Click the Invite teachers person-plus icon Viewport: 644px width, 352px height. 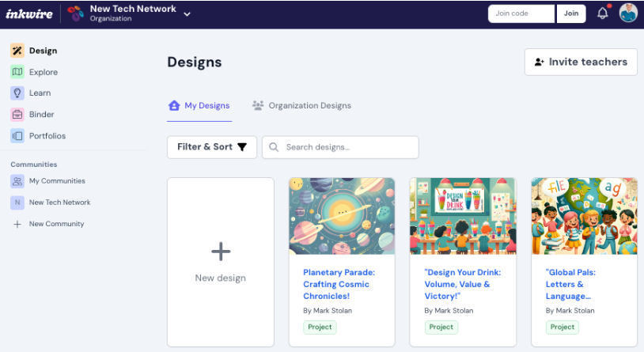(539, 62)
